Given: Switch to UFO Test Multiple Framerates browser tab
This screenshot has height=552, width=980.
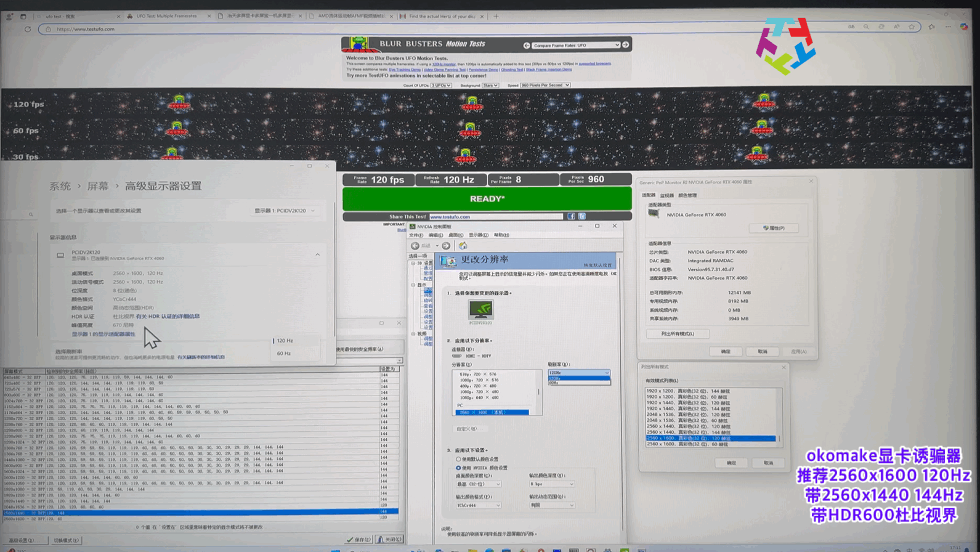Looking at the screenshot, I should 168,16.
